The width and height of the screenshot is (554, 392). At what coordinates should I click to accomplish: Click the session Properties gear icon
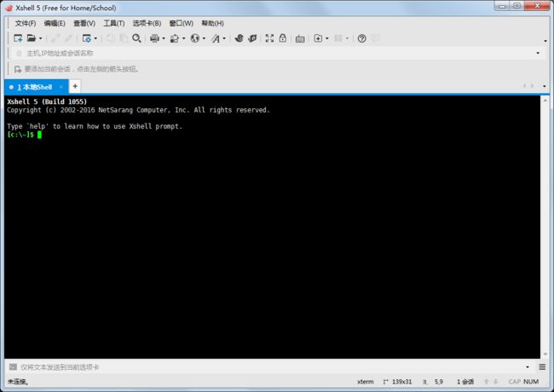(x=87, y=38)
